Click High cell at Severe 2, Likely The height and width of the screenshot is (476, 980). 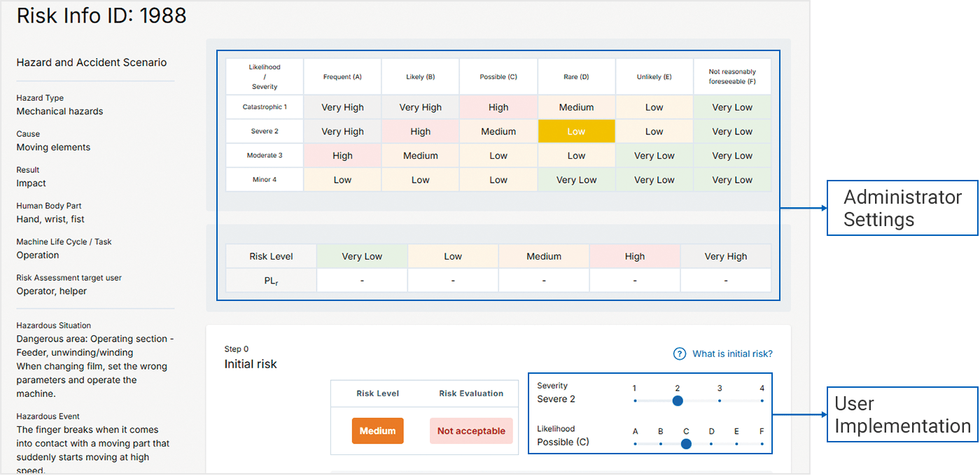coord(421,132)
